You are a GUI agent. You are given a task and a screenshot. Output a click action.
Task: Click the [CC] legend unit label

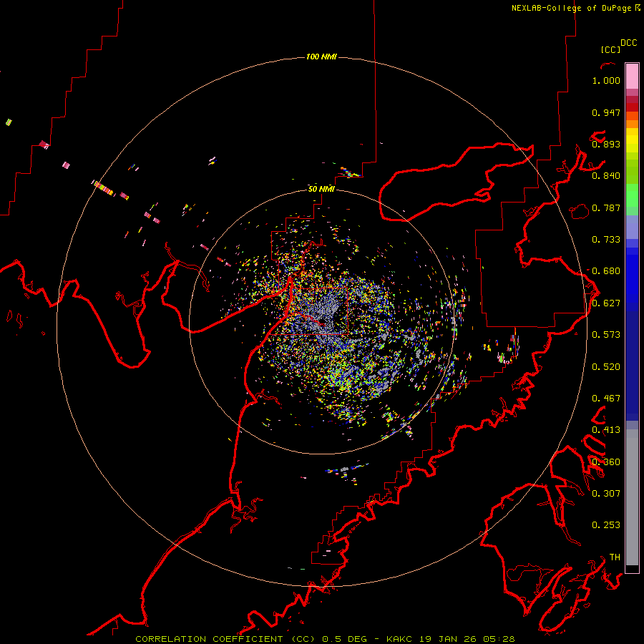point(610,49)
